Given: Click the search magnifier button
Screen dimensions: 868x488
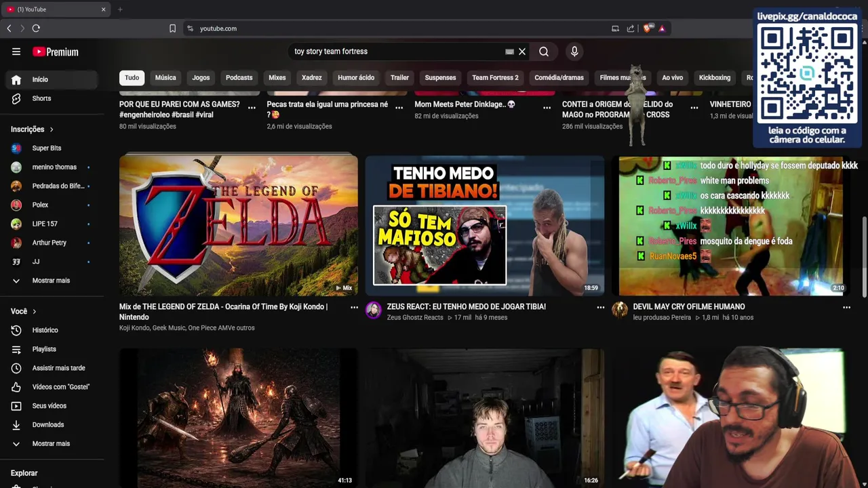Looking at the screenshot, I should (544, 52).
